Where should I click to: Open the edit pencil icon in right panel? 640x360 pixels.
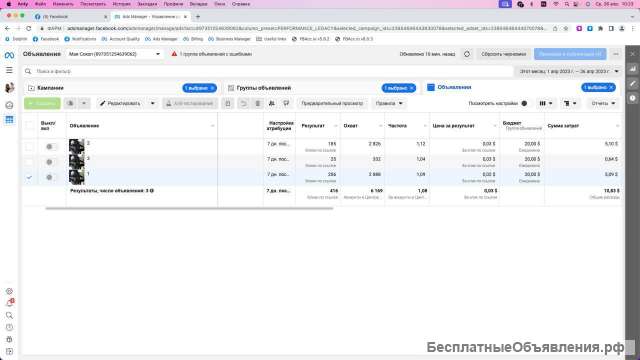click(x=633, y=83)
